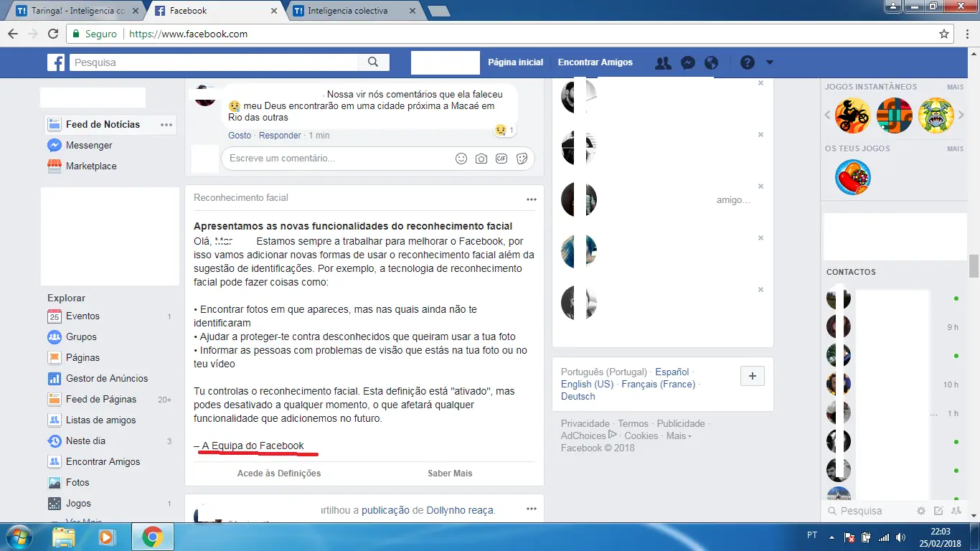Open Eventos in the Explorar list

(x=83, y=316)
